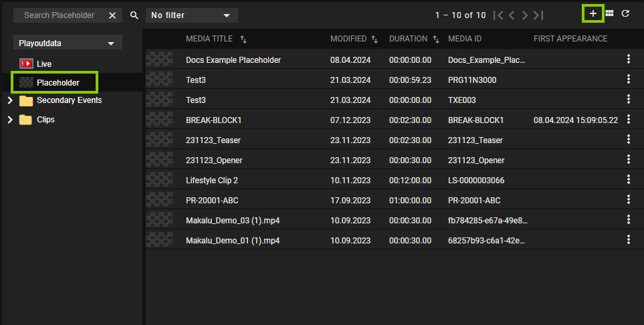Refresh the placeholder list
Viewport: 644px width, 325px height.
pos(625,14)
